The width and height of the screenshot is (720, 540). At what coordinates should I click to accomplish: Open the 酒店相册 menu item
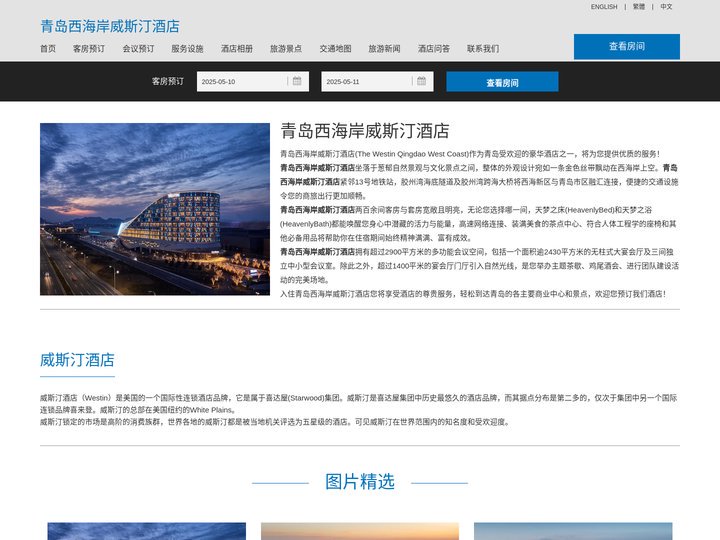[237, 49]
